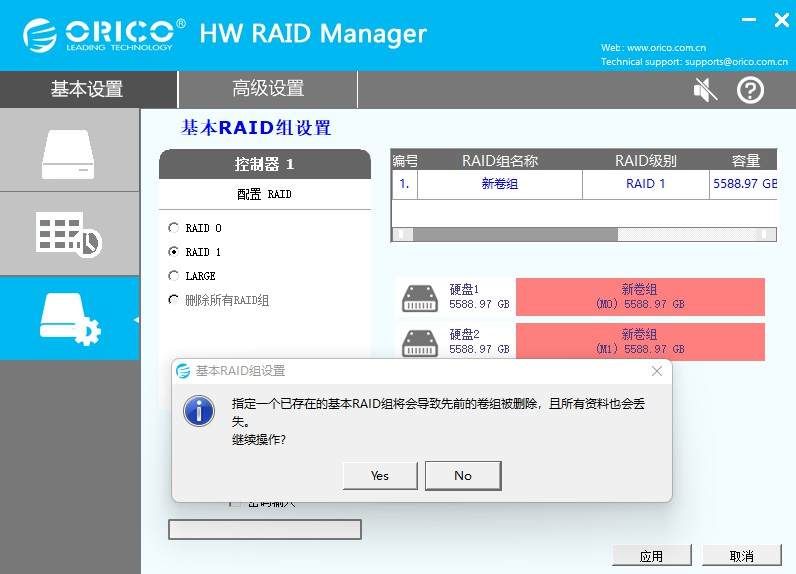The image size is (796, 574).
Task: Open the www.orico.com.cn web link
Action: 667,48
